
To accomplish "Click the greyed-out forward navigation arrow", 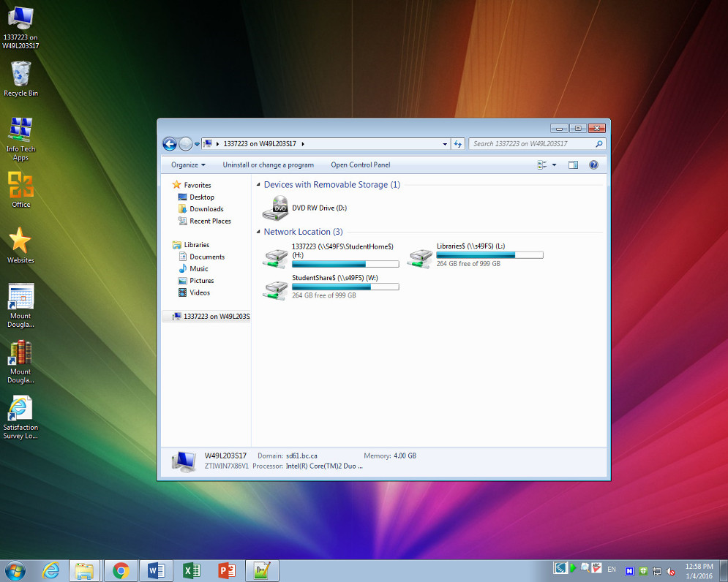I will tap(185, 144).
